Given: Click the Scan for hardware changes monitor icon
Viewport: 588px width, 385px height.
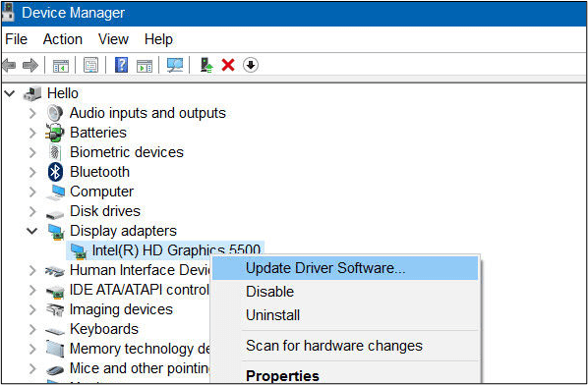Looking at the screenshot, I should point(175,65).
